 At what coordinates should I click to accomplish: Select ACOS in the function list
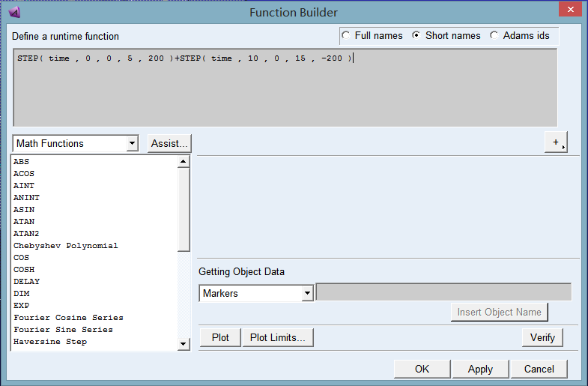coord(24,173)
